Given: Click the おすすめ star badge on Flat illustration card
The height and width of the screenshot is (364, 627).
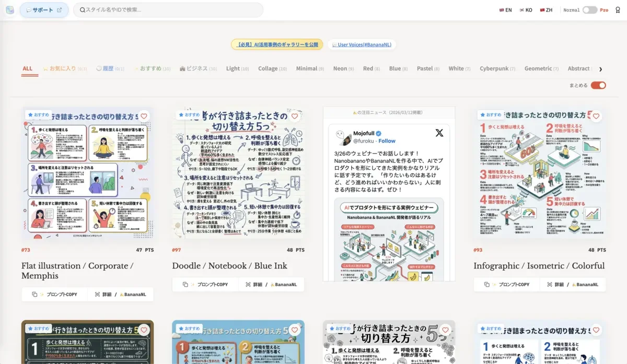Looking at the screenshot, I should point(38,114).
